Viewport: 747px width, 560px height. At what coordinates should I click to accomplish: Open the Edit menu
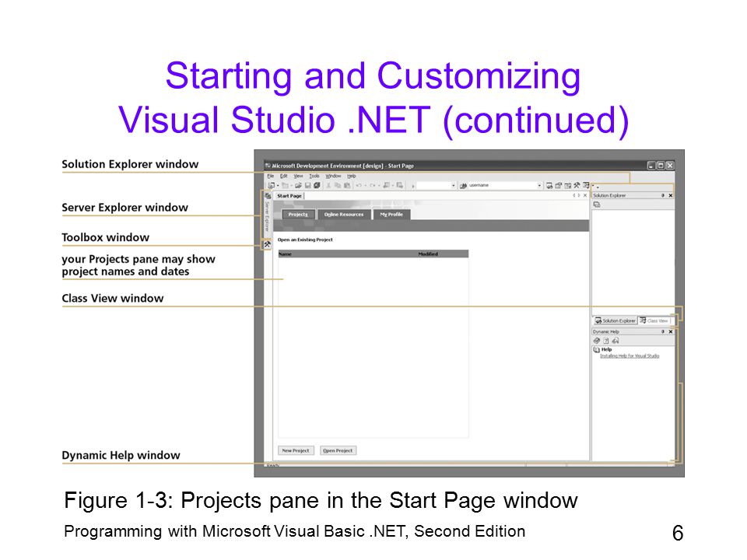[283, 177]
